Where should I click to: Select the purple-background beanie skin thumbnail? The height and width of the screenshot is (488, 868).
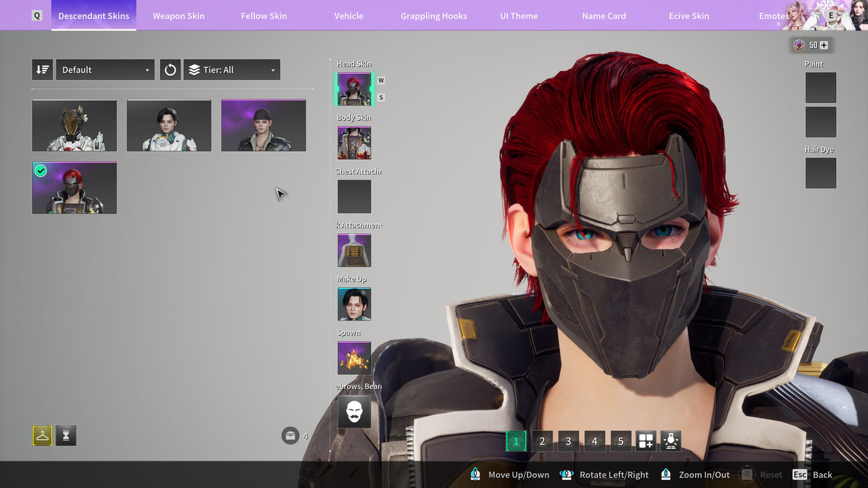click(264, 125)
